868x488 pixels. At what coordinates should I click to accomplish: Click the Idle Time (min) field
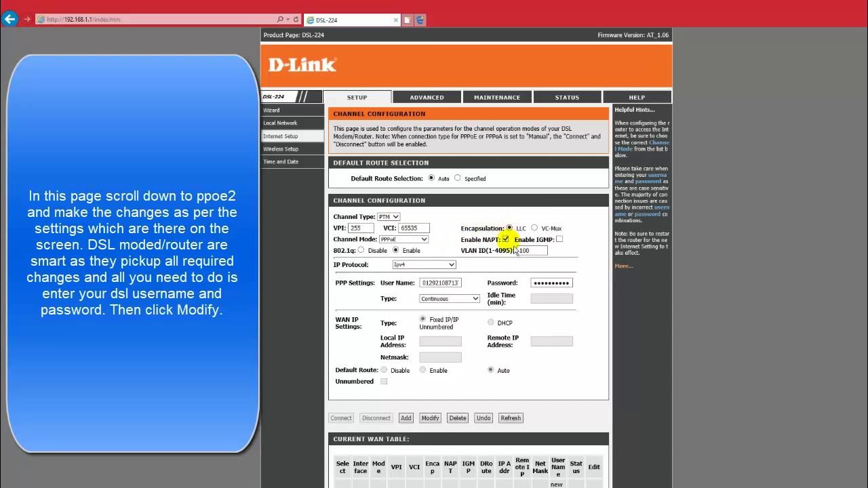(x=551, y=298)
